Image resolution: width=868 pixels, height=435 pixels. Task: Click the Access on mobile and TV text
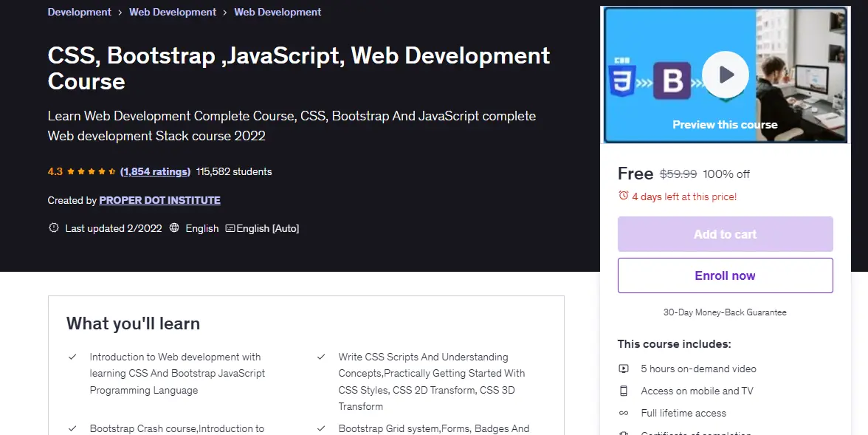coord(697,391)
